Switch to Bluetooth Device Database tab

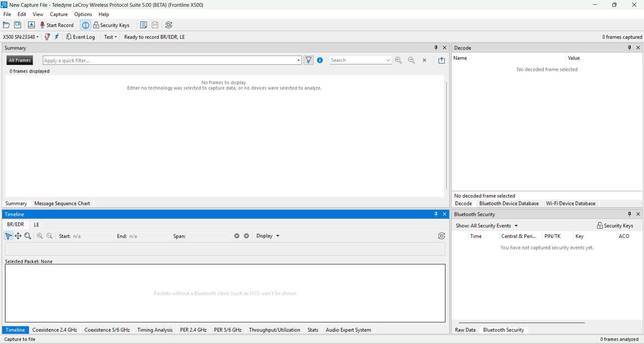coord(509,203)
